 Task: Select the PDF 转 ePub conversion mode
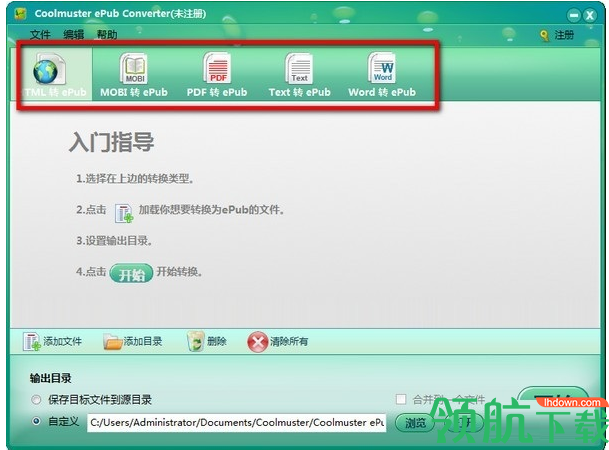(x=217, y=74)
